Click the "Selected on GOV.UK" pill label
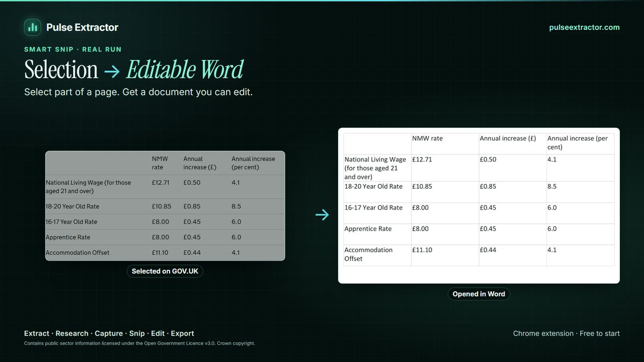This screenshot has width=644, height=362. (x=165, y=271)
